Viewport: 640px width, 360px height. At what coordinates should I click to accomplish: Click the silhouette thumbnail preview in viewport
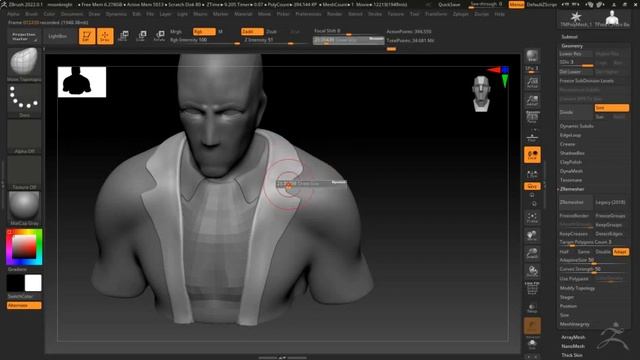coord(82,82)
